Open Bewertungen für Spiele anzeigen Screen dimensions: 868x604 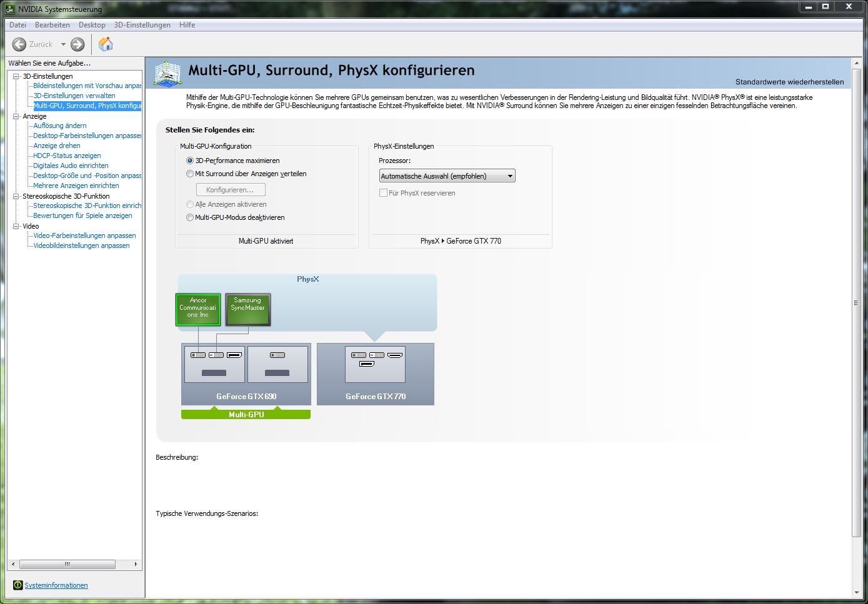[x=82, y=215]
